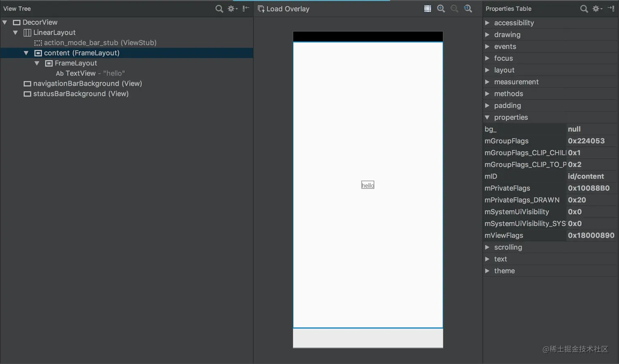The image size is (619, 364).
Task: Expand the measurement properties group
Action: point(487,82)
